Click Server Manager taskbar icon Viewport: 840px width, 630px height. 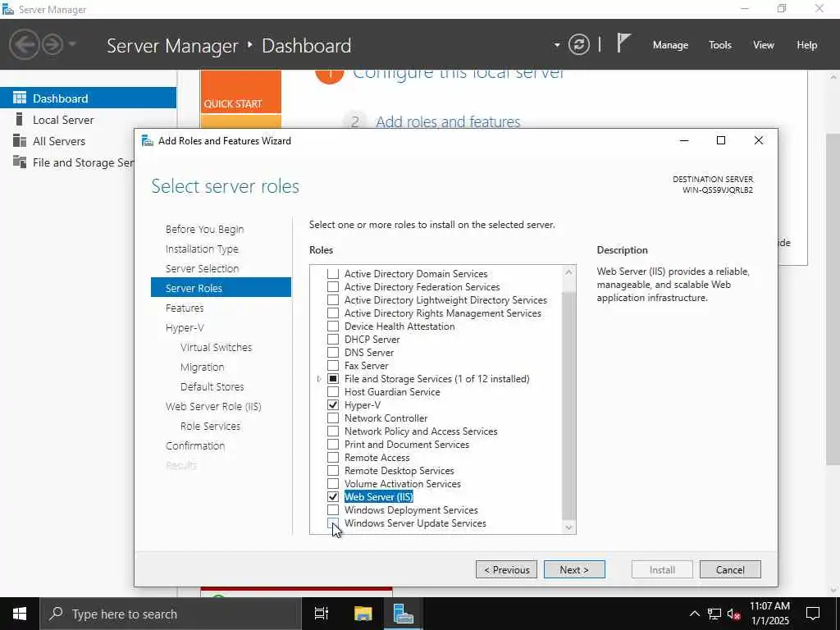coord(403,614)
